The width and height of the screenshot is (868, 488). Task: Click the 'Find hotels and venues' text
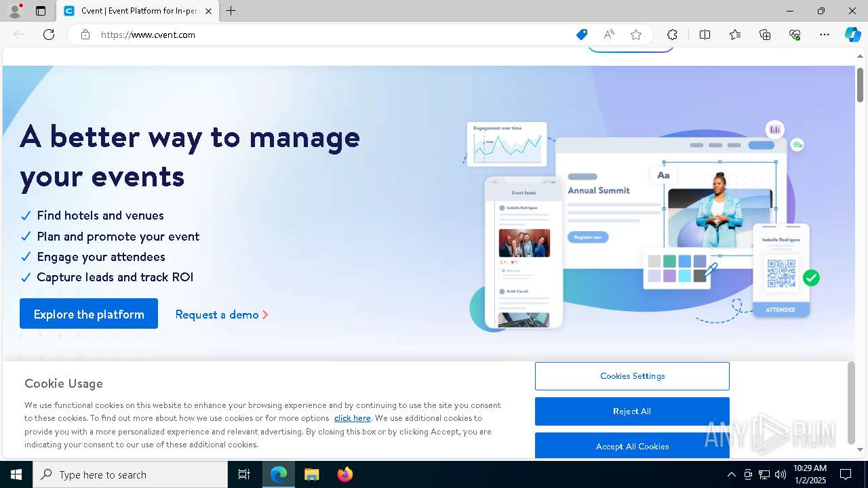click(100, 216)
